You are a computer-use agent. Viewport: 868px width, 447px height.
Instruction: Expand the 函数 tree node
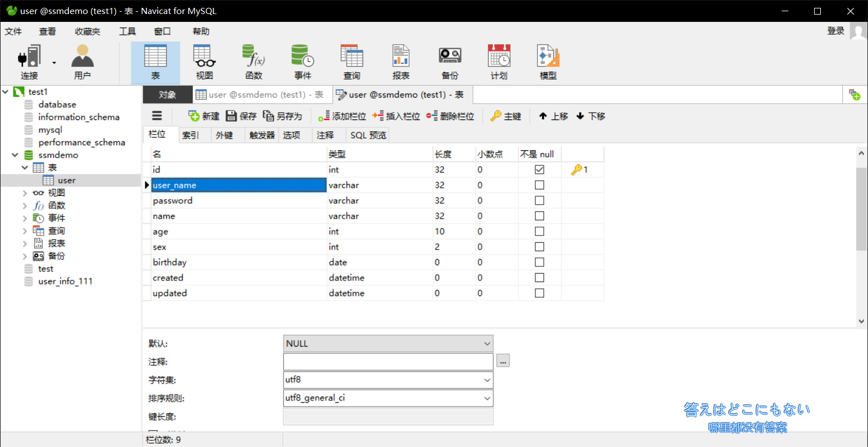click(x=25, y=205)
